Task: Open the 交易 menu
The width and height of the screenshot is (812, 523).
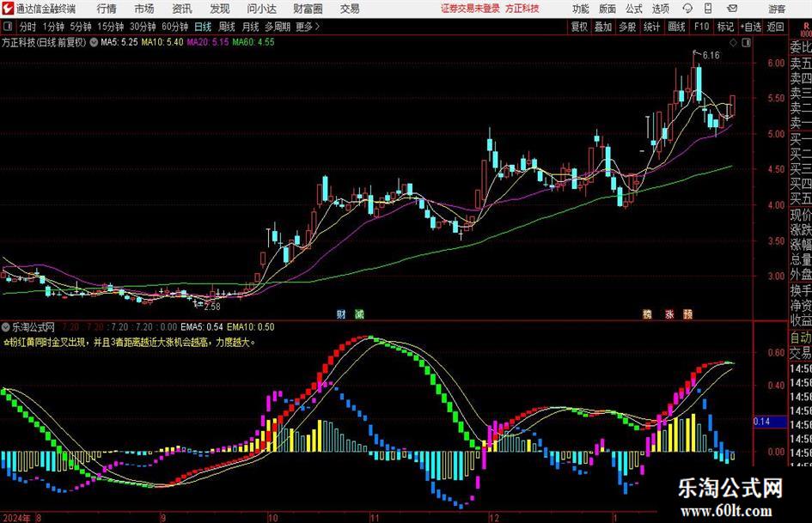Action: (350, 9)
